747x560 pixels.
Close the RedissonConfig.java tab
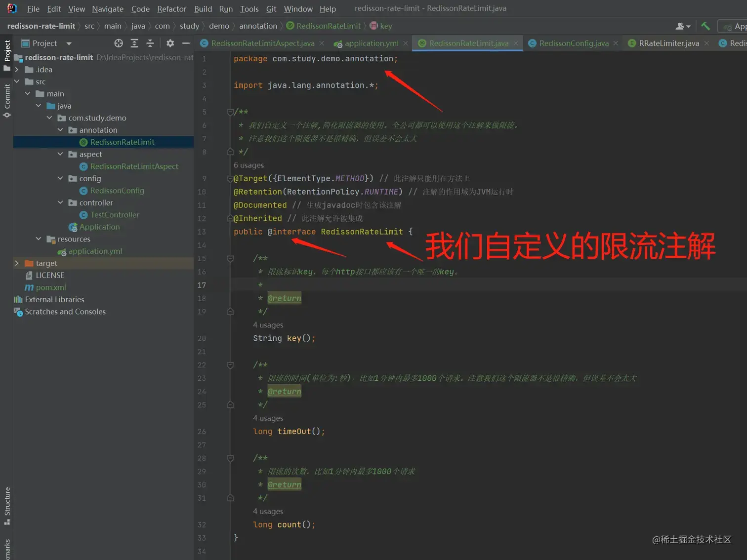[616, 43]
